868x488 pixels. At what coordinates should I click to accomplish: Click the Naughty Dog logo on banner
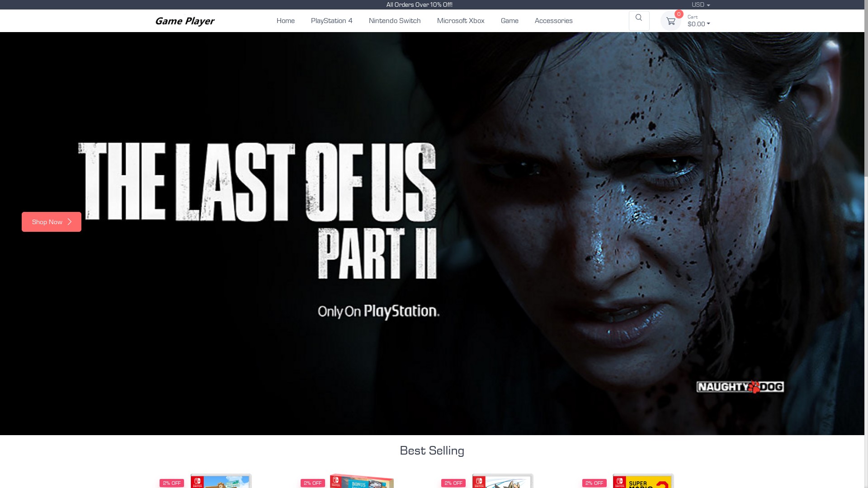click(x=740, y=387)
